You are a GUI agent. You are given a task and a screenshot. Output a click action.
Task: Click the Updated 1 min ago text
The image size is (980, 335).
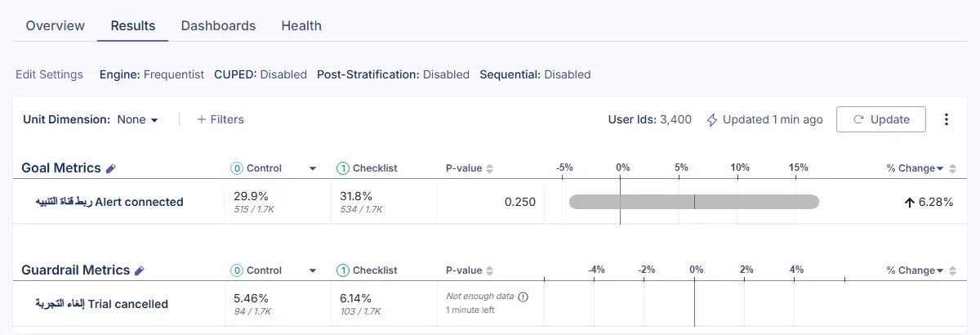pyautogui.click(x=773, y=119)
